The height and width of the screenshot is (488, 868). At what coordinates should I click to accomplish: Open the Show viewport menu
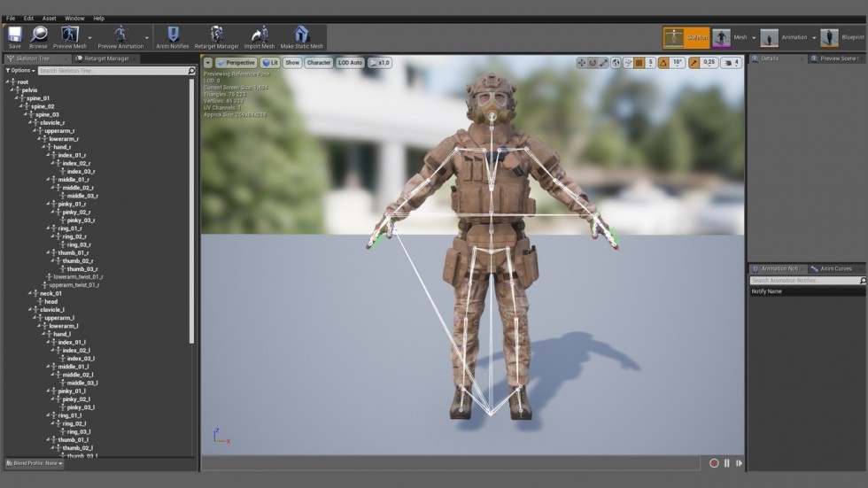[x=292, y=63]
